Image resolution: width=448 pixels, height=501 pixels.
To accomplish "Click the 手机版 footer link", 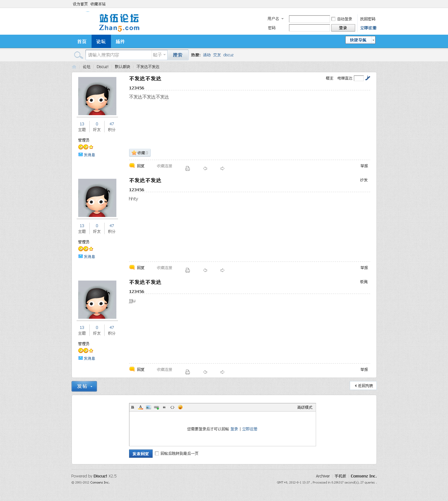I will 340,476.
